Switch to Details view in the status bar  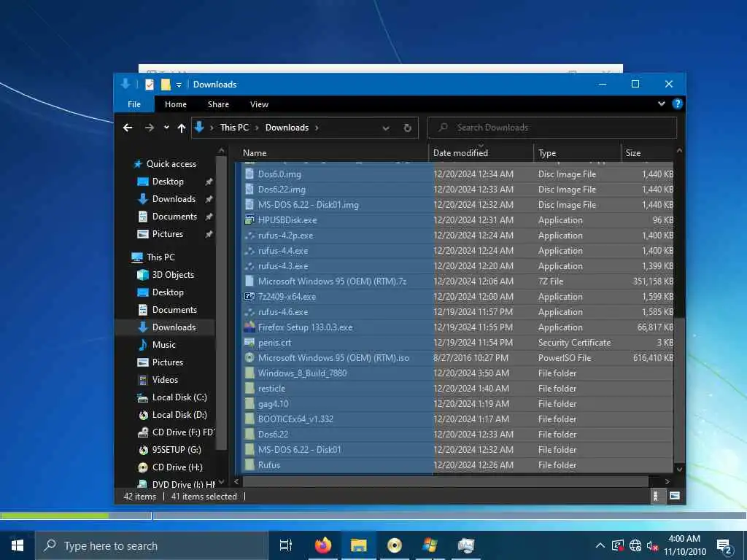pos(656,496)
